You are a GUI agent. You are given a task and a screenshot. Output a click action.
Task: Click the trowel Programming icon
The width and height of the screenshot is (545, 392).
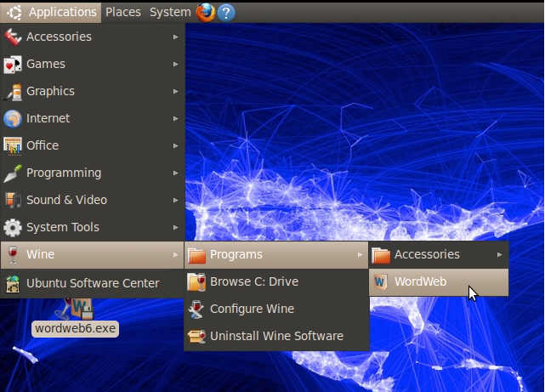tap(13, 173)
